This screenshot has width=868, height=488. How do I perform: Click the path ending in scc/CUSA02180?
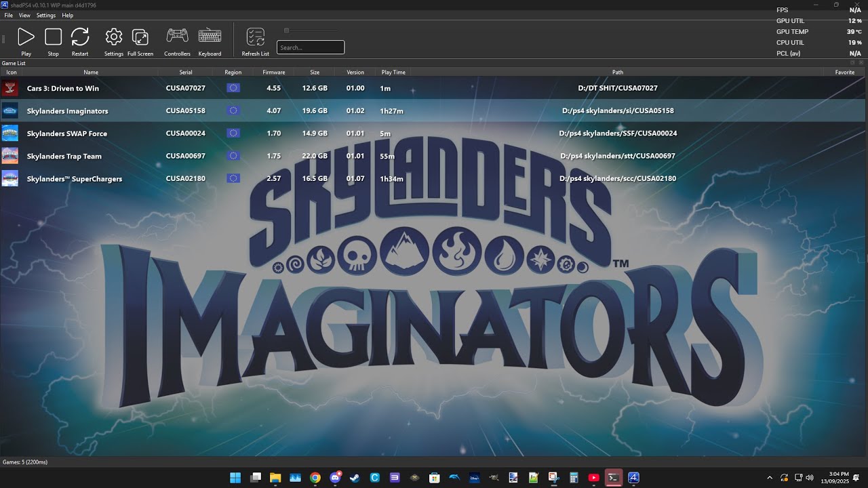618,178
